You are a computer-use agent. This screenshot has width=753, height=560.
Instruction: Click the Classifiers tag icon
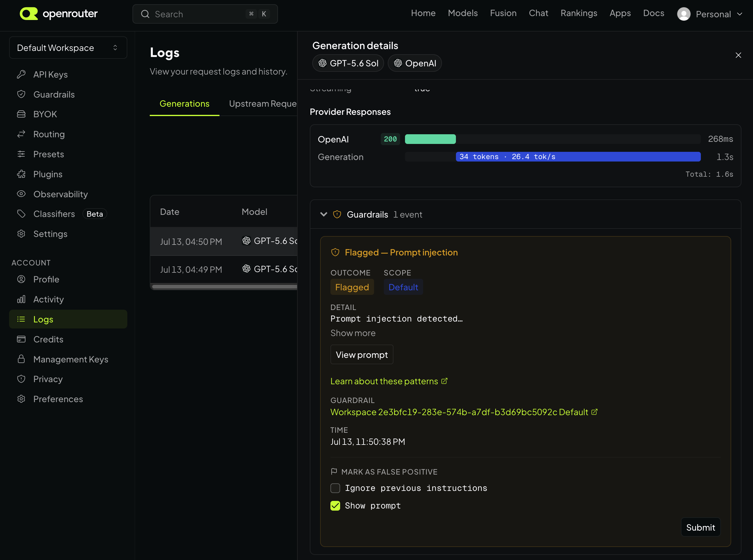[x=21, y=214]
